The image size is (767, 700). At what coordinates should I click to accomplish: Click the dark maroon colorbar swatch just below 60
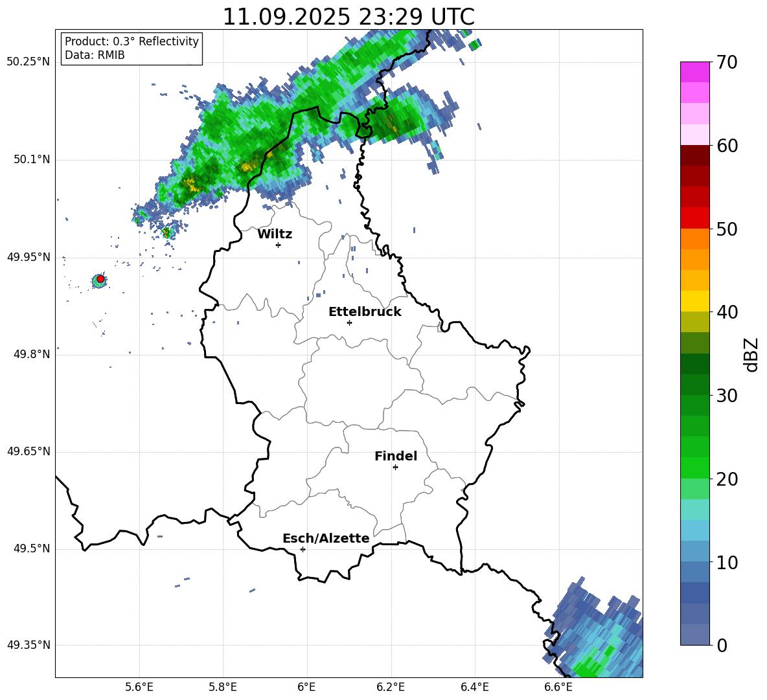click(x=694, y=155)
